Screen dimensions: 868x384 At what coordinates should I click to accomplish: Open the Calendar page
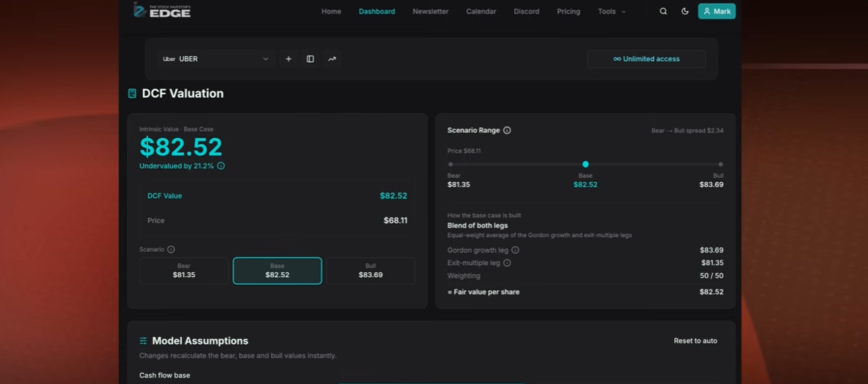click(x=481, y=11)
